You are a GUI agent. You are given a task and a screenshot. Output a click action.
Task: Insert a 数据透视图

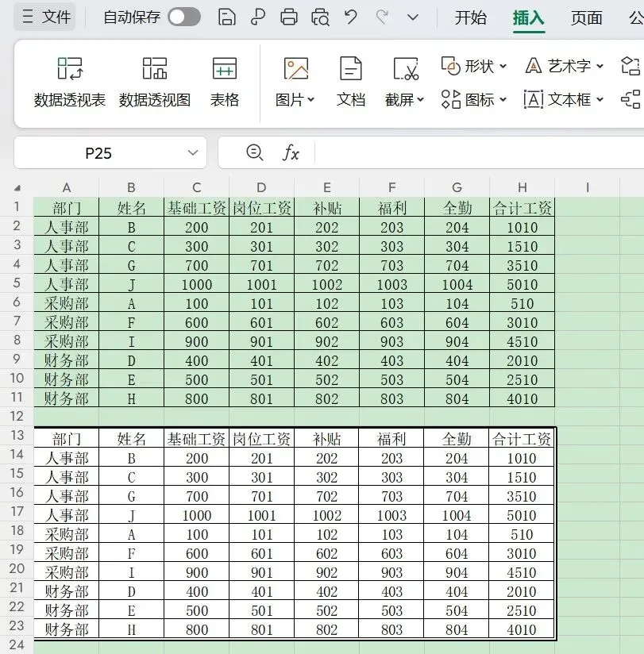(154, 83)
